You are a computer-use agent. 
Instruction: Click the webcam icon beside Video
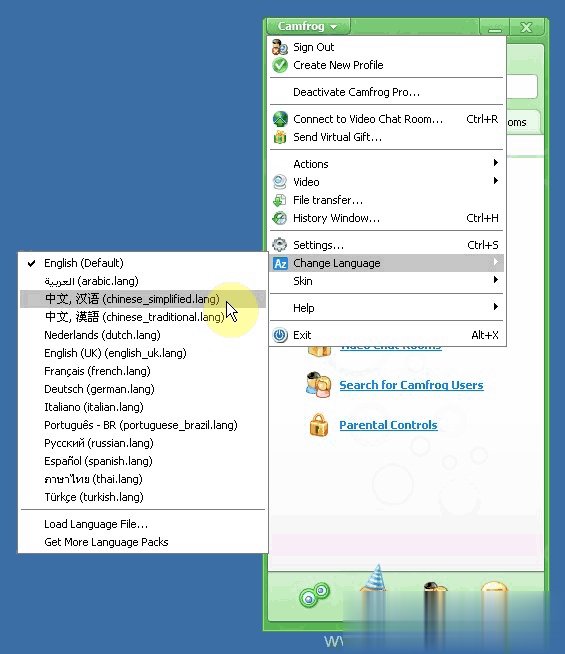(280, 182)
